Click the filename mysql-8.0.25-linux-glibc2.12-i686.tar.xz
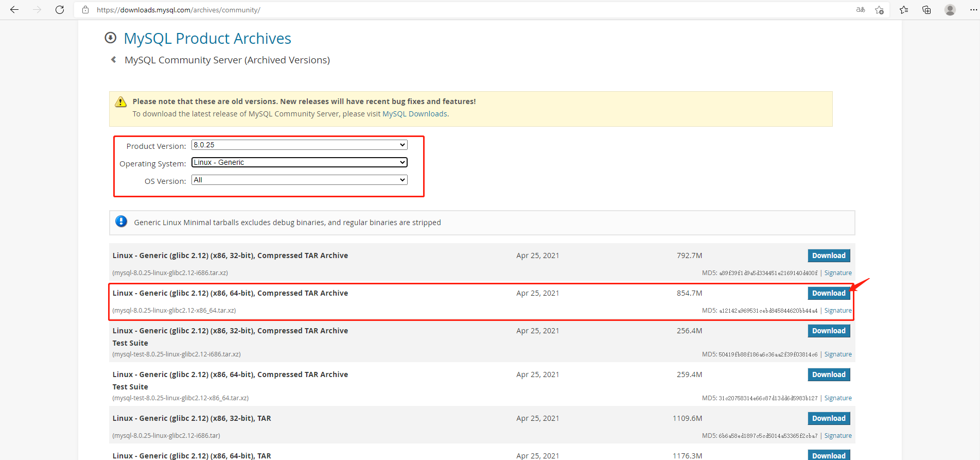980x460 pixels. pos(170,273)
